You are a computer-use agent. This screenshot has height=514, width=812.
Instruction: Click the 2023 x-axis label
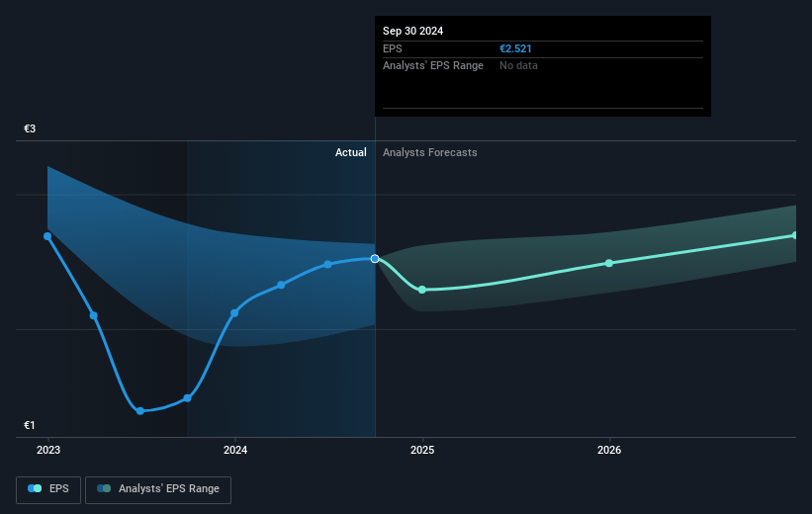click(x=48, y=451)
